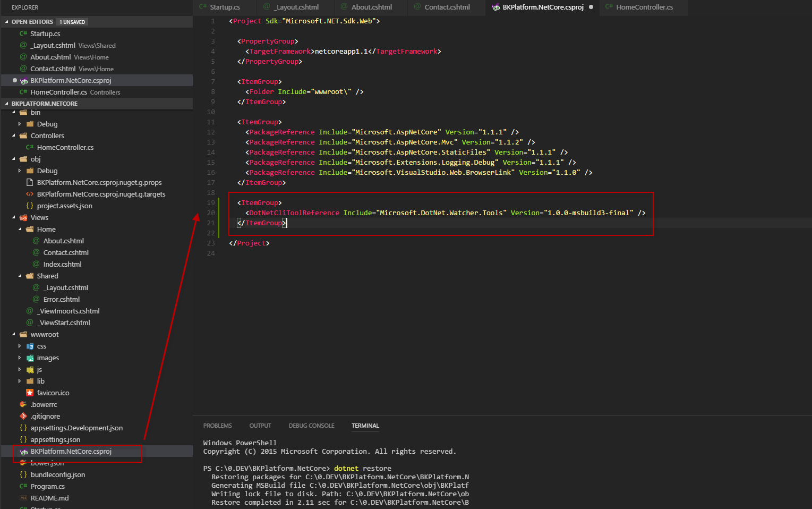
Task: Click the favicon.ico star file icon
Action: 30,393
